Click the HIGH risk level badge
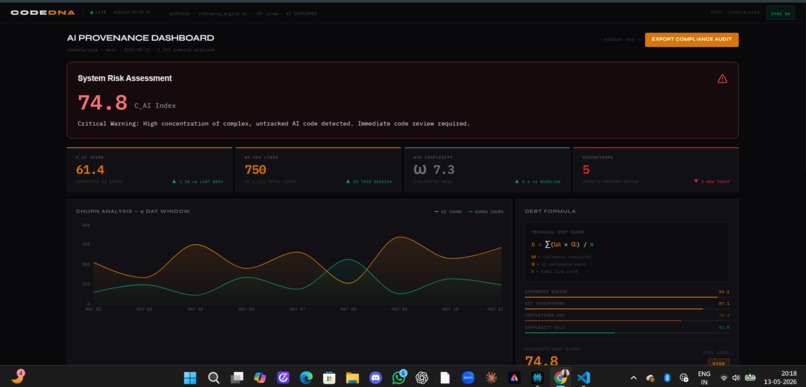Viewport: 806px width, 387px height. (x=719, y=363)
